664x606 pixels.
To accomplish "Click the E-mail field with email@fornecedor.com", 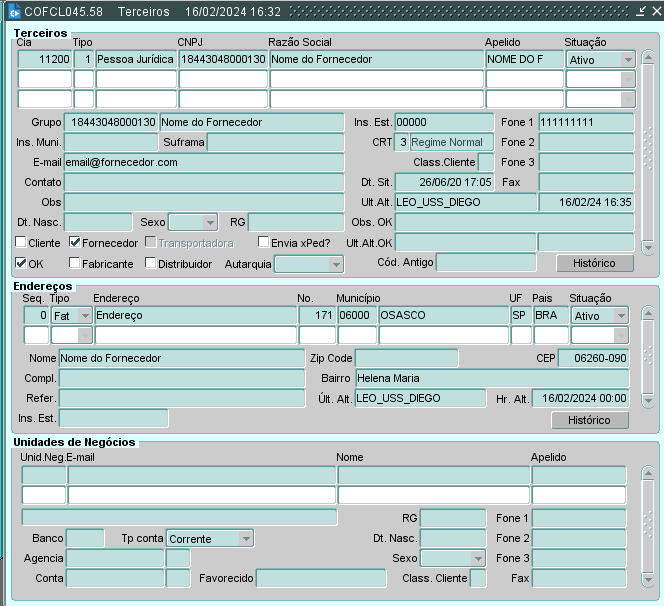I will coord(204,162).
